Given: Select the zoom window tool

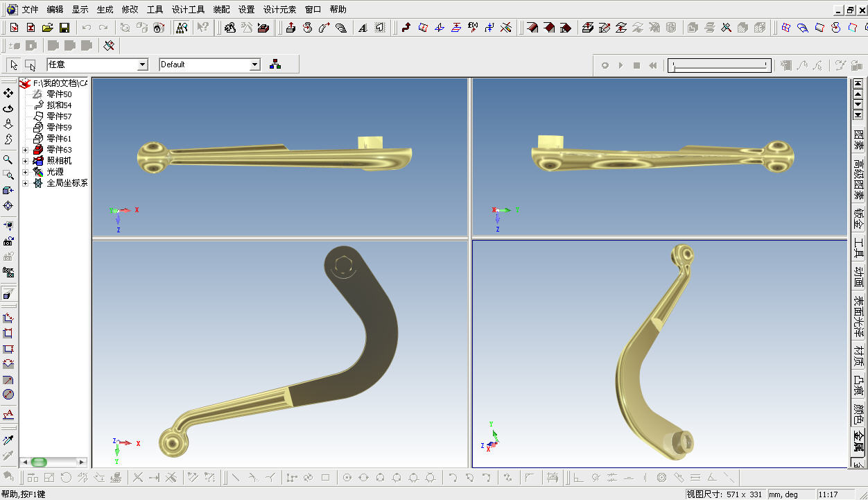Looking at the screenshot, I should pyautogui.click(x=8, y=175).
